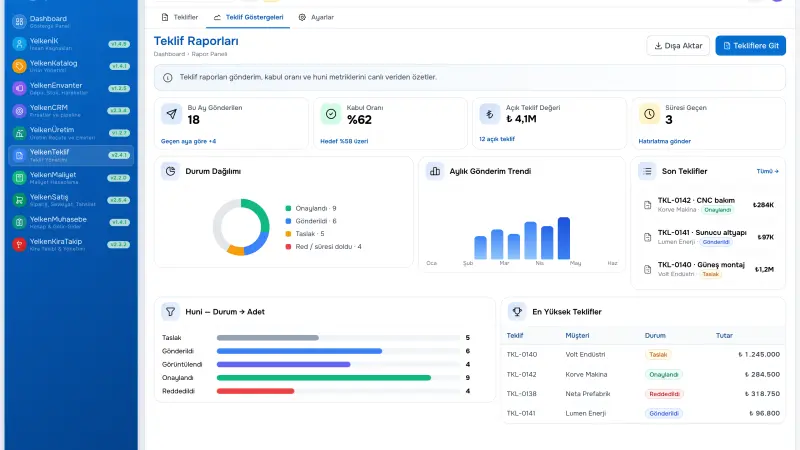Follow the Hatırlatma gönder link
Image resolution: width=800 pixels, height=450 pixels.
pos(664,141)
